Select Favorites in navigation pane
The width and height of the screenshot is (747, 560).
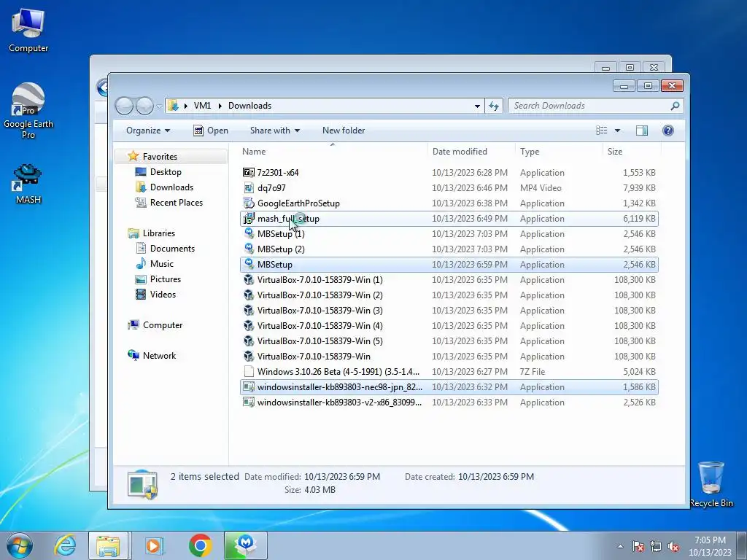pos(160,157)
